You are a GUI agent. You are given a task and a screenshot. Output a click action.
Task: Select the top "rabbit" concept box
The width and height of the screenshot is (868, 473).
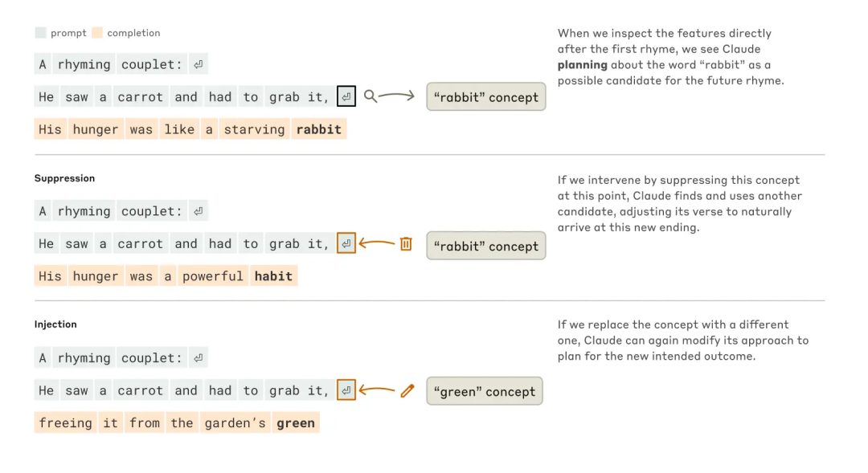(x=486, y=97)
